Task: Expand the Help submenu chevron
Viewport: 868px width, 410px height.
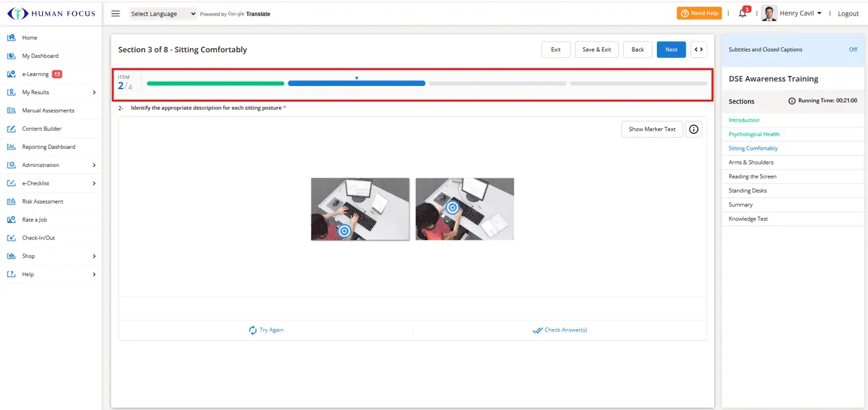Action: tap(94, 274)
